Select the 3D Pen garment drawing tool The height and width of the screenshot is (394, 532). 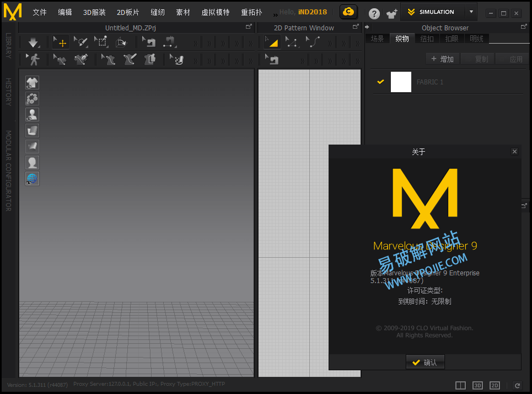click(130, 60)
